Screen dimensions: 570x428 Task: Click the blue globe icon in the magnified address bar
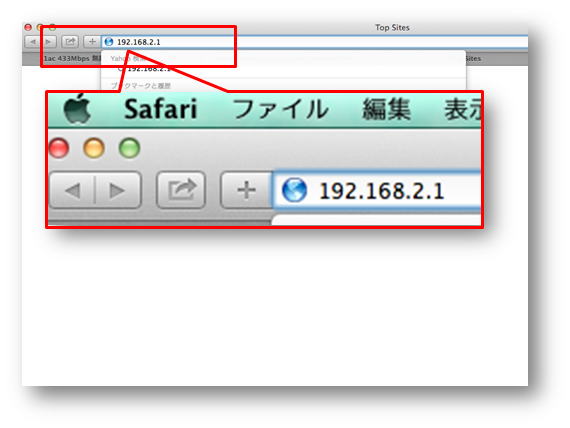coord(294,190)
